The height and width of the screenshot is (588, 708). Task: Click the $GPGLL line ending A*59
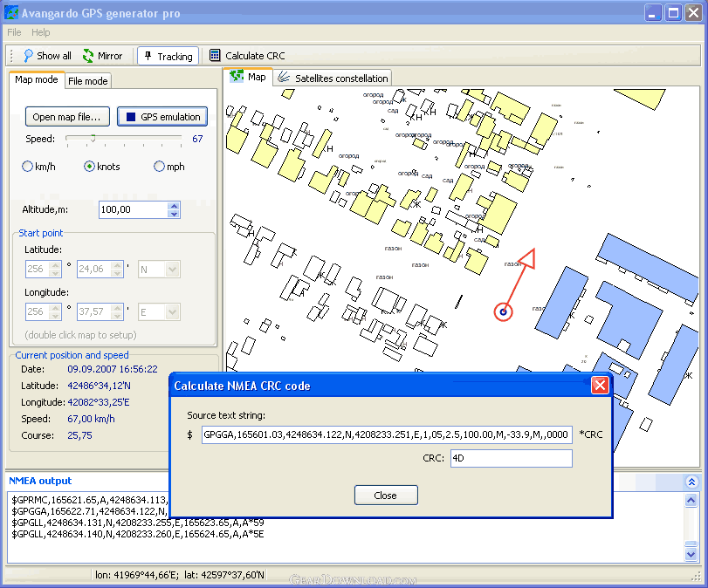[138, 523]
